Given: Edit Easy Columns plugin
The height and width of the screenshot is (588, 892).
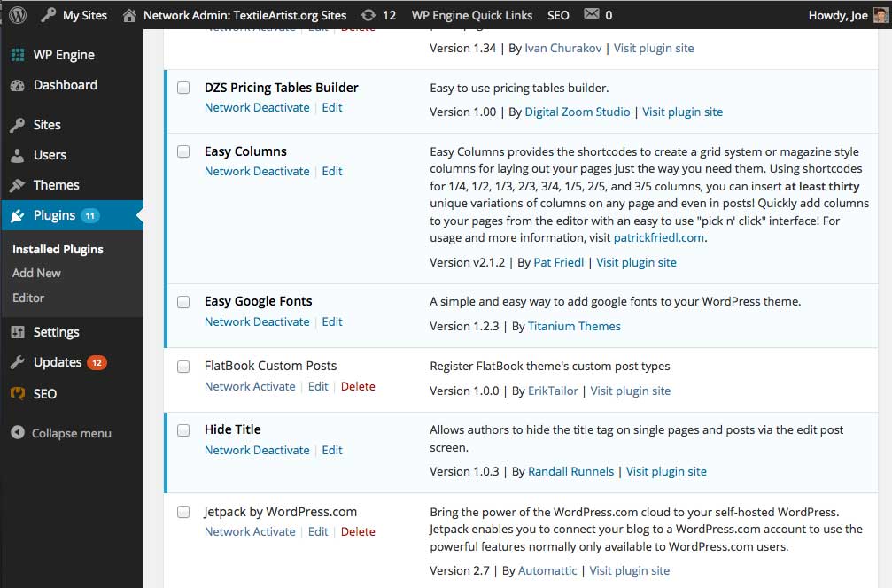Looking at the screenshot, I should [x=332, y=171].
